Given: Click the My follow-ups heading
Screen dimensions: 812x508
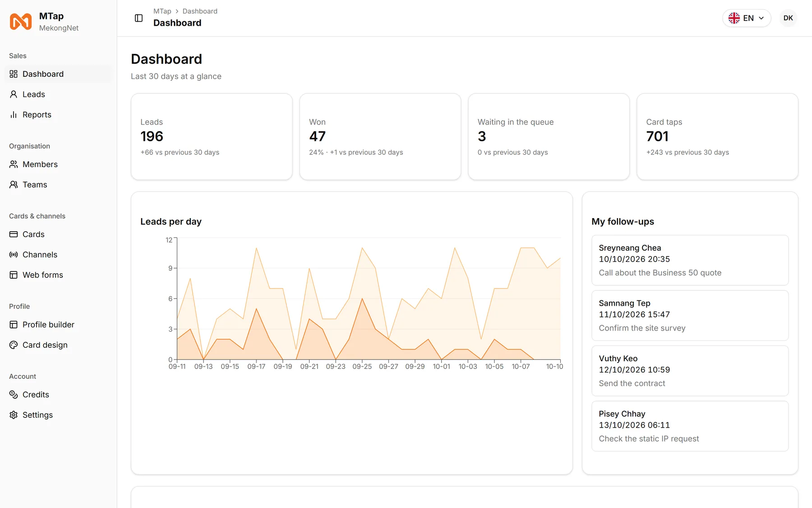Looking at the screenshot, I should point(623,222).
